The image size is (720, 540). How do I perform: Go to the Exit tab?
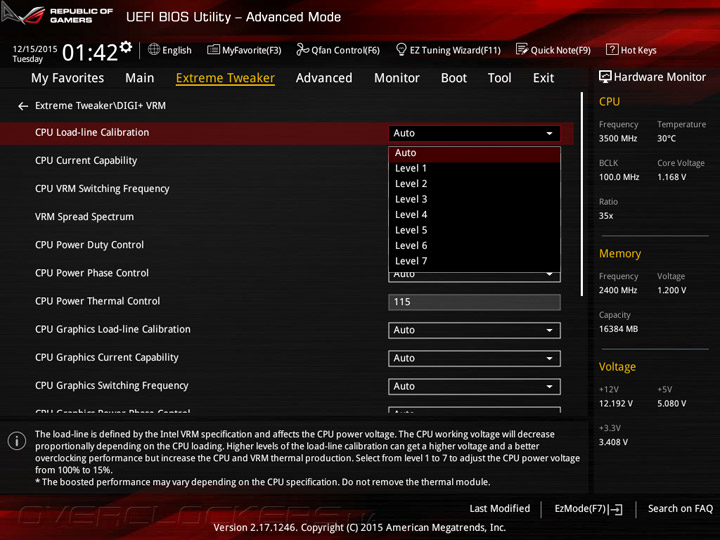[x=544, y=78]
